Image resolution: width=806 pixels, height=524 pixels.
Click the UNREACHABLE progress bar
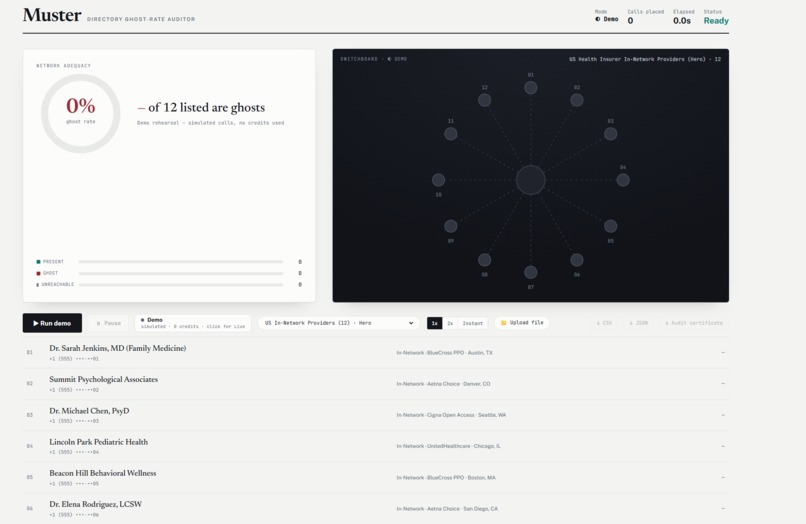(x=180, y=284)
